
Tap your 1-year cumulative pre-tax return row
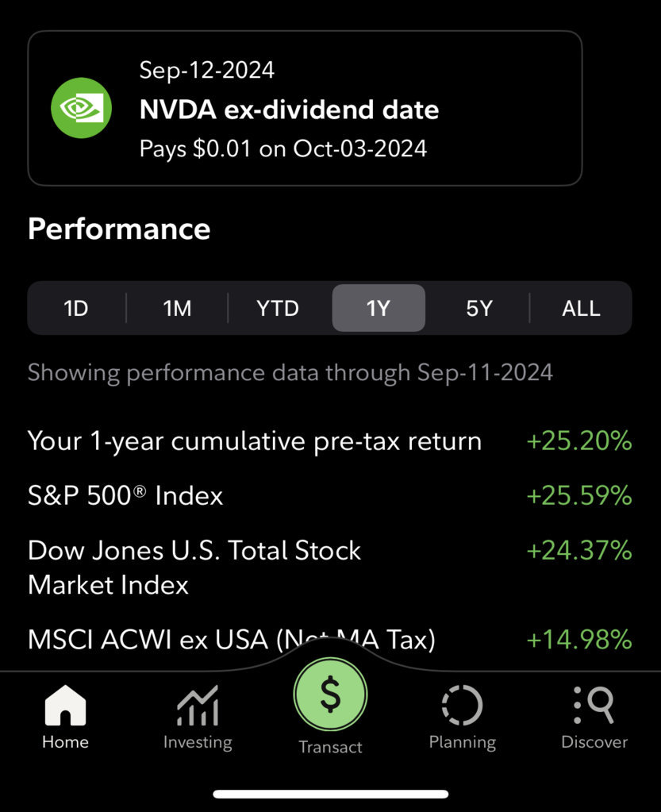330,441
